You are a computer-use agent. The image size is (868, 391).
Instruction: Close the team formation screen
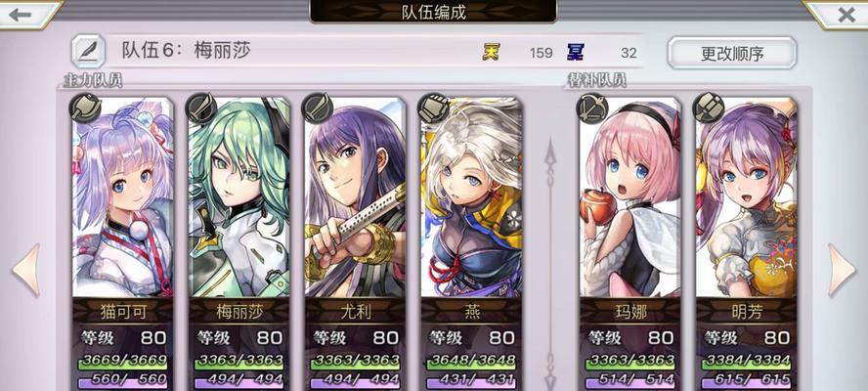tap(844, 14)
